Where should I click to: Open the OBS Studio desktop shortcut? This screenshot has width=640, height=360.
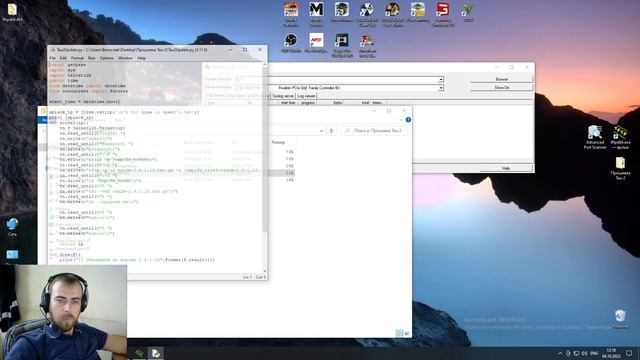point(291,43)
